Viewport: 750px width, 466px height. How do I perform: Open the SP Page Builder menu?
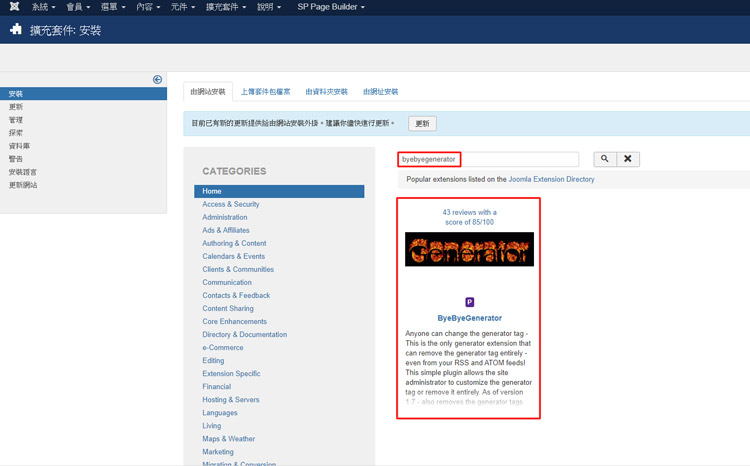coord(331,7)
